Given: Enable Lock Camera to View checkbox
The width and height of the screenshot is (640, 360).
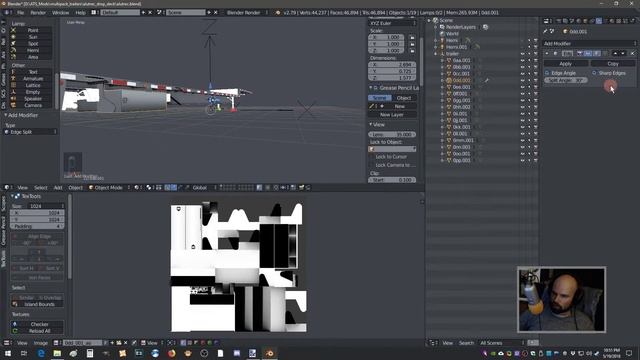Looking at the screenshot, I should pos(371,165).
